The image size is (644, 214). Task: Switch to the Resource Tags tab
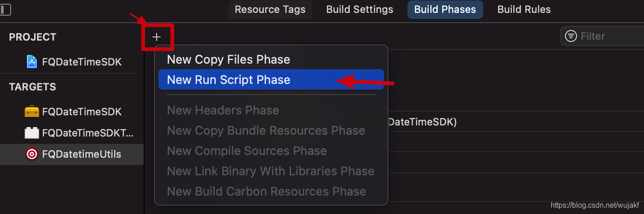point(270,9)
